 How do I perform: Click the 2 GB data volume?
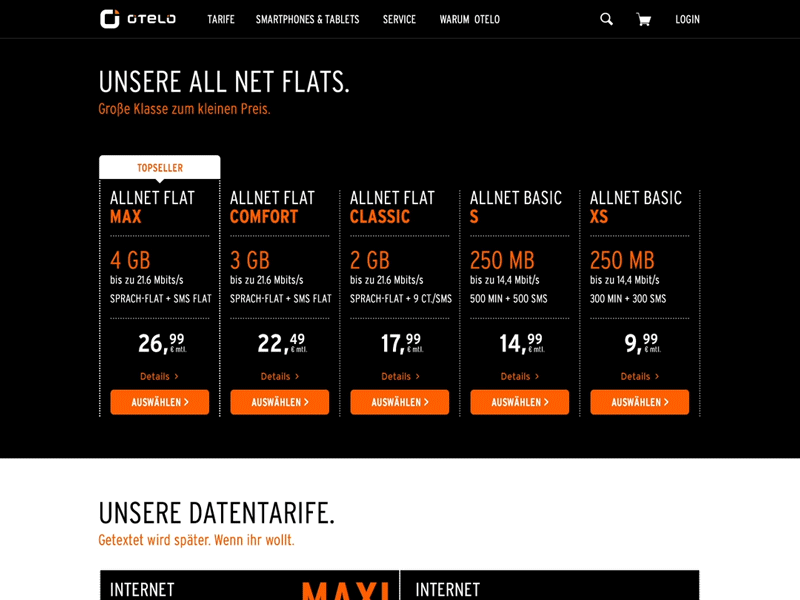click(369, 260)
